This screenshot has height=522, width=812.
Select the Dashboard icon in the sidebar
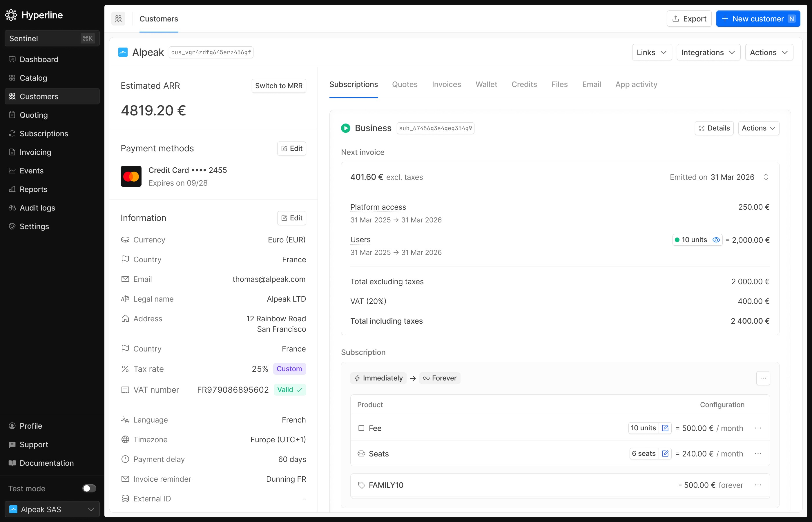(x=12, y=59)
